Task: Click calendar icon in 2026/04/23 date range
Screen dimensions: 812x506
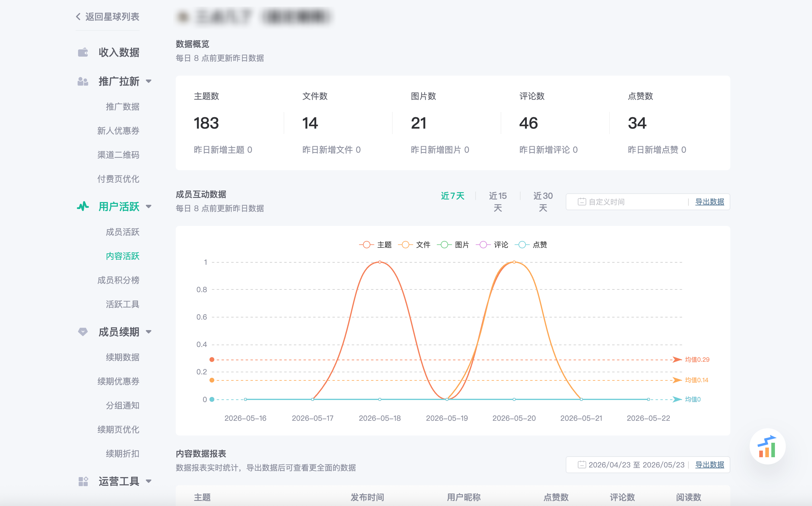Action: click(582, 465)
